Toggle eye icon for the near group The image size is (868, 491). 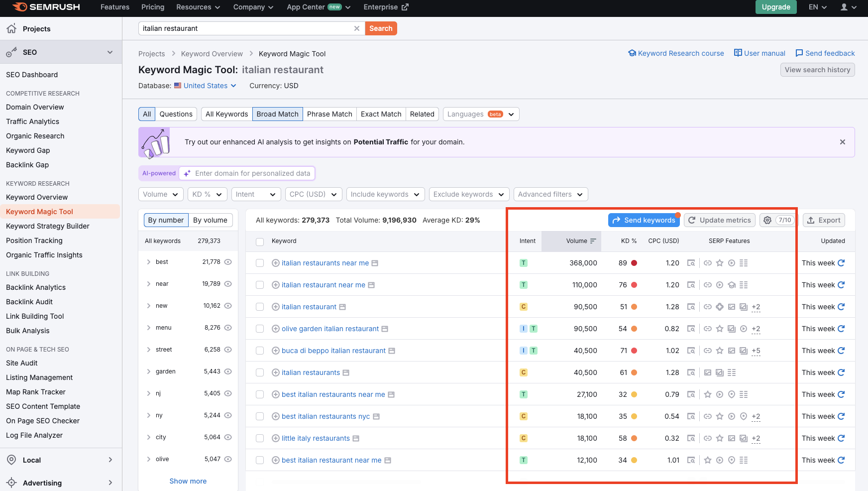[228, 284]
